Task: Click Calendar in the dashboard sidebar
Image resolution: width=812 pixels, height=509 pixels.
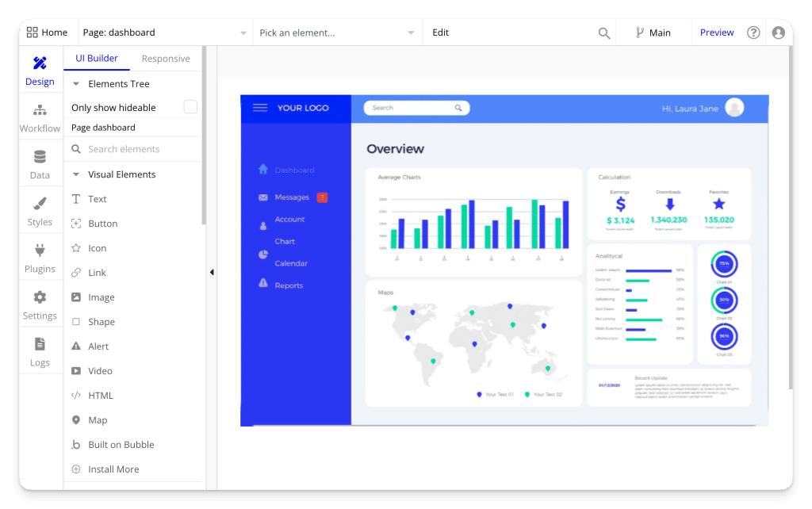Action: (291, 263)
